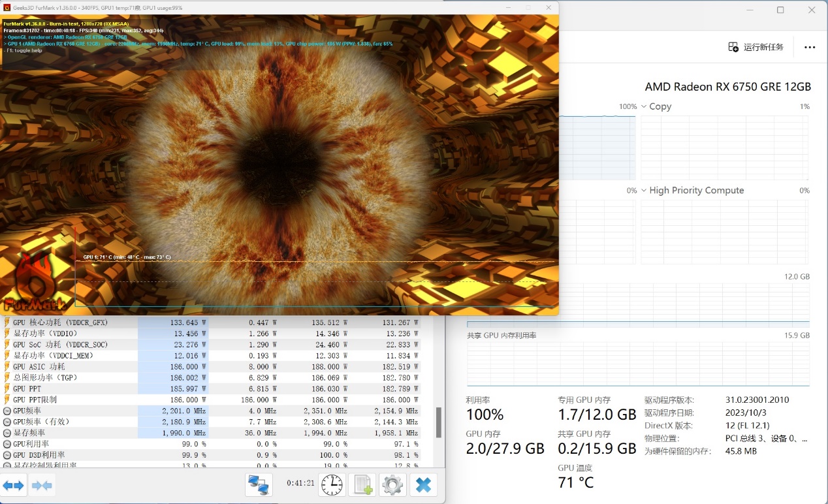Click the lightning icon of GPU 核心功耗 (VDDCR_GFX) row

pos(7,323)
